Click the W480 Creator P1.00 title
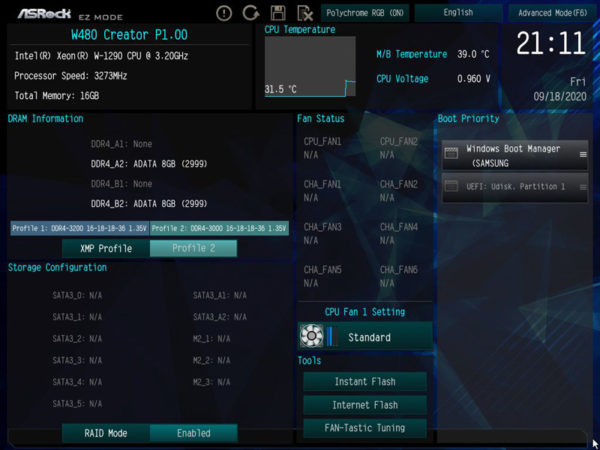600x450 pixels. click(129, 35)
